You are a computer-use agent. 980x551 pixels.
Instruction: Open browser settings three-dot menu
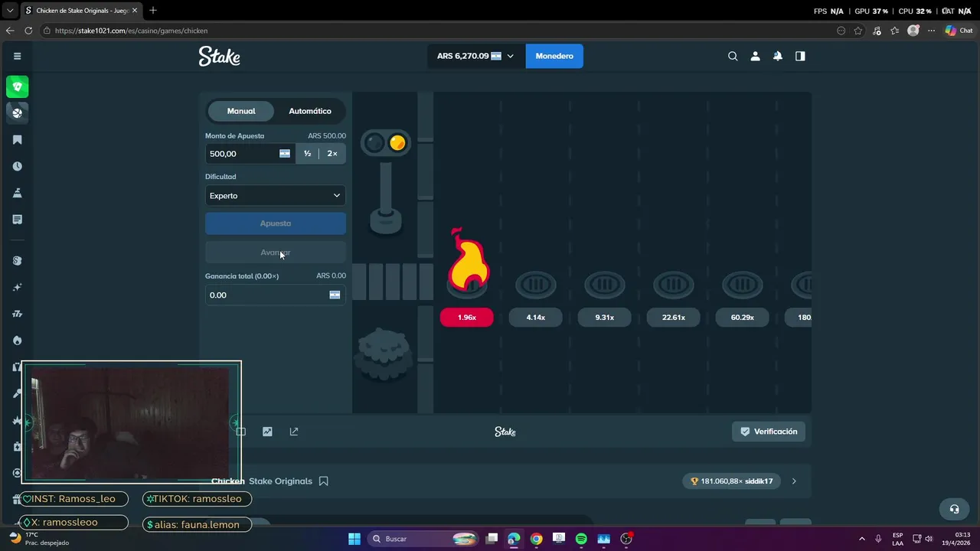tap(931, 31)
